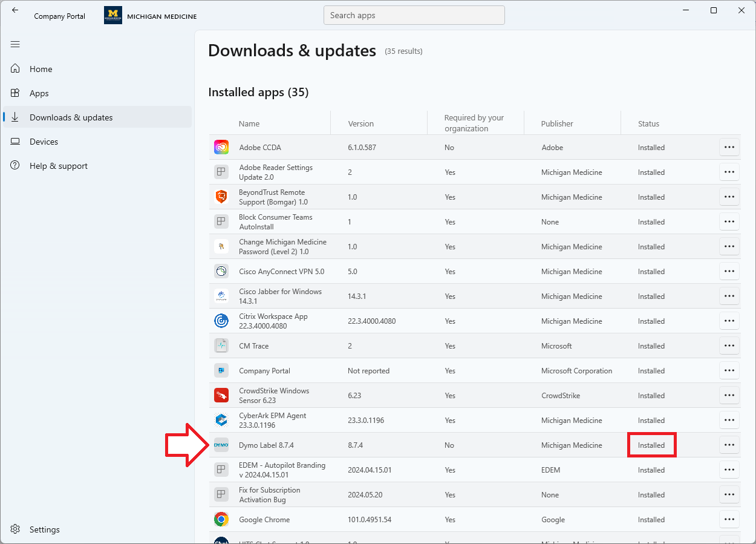Screen dimensions: 756x544
Task: Click the Search apps input field
Action: click(414, 16)
